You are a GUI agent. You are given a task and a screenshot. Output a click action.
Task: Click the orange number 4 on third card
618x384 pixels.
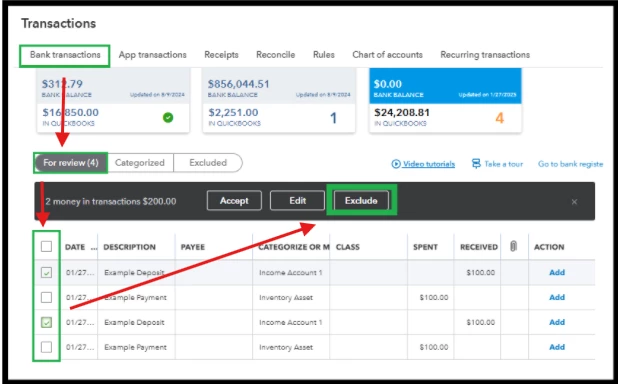coord(499,118)
